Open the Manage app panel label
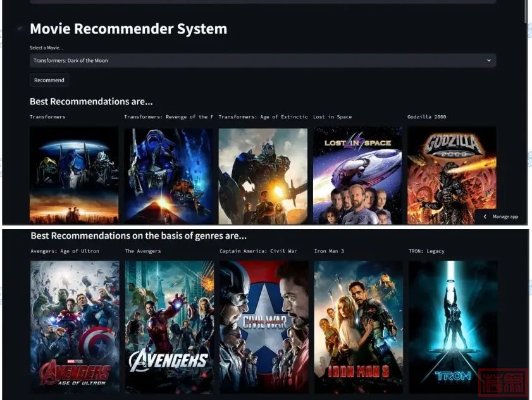 coord(505,216)
